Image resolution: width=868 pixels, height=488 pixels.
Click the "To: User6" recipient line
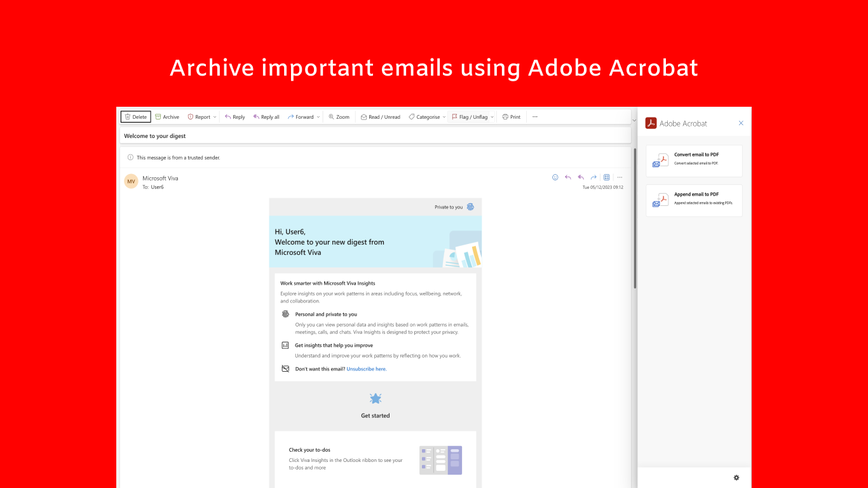(x=153, y=187)
